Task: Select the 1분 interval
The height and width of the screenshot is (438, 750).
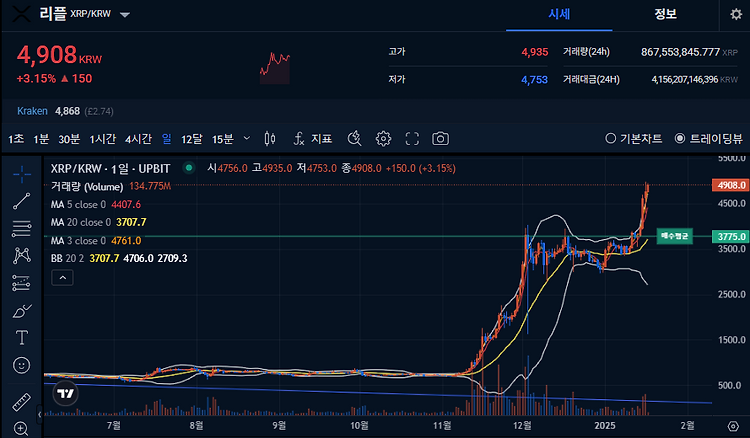Action: click(x=41, y=139)
